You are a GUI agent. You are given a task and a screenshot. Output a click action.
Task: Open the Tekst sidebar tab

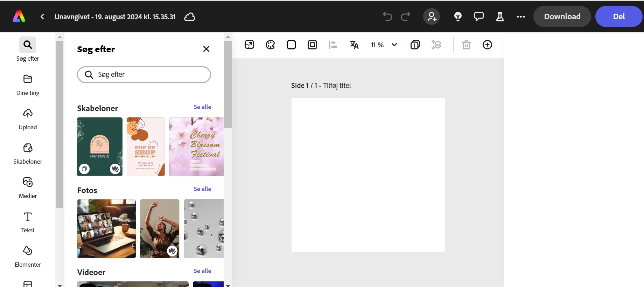coord(28,223)
